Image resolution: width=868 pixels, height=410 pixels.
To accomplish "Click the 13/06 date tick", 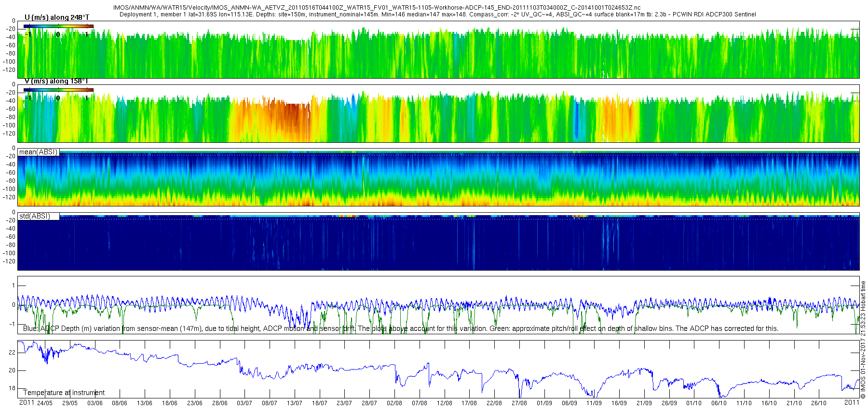I will click(145, 403).
